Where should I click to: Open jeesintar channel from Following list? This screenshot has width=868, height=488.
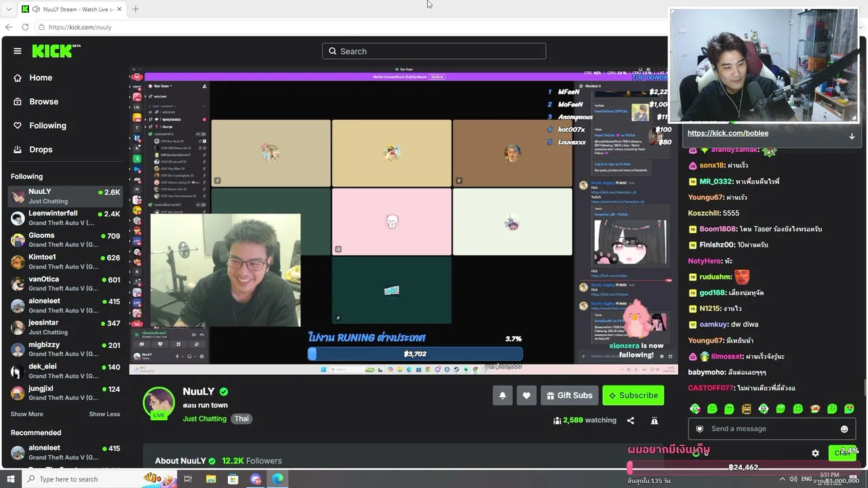[x=65, y=327]
